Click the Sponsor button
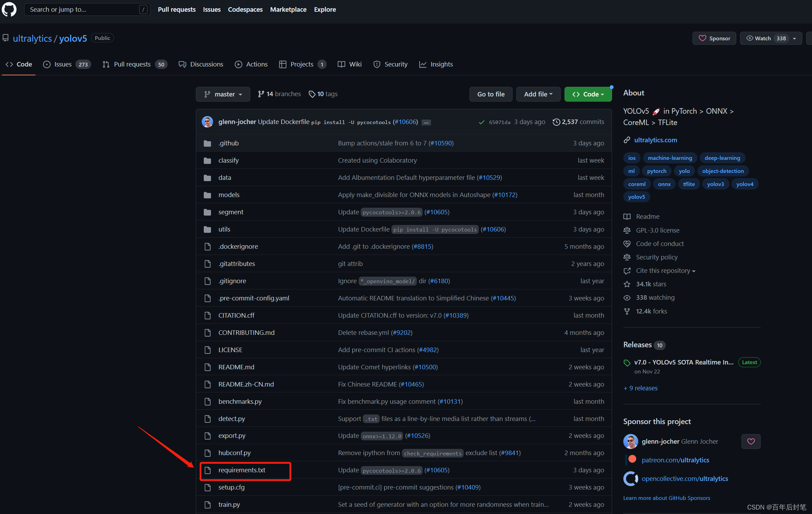812x514 pixels. click(714, 38)
